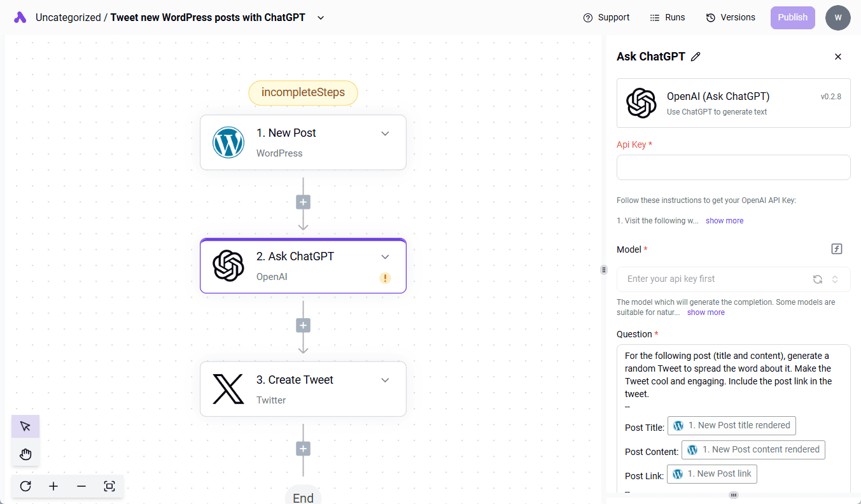Click the Activepieces logo icon
The width and height of the screenshot is (861, 504).
(x=20, y=17)
